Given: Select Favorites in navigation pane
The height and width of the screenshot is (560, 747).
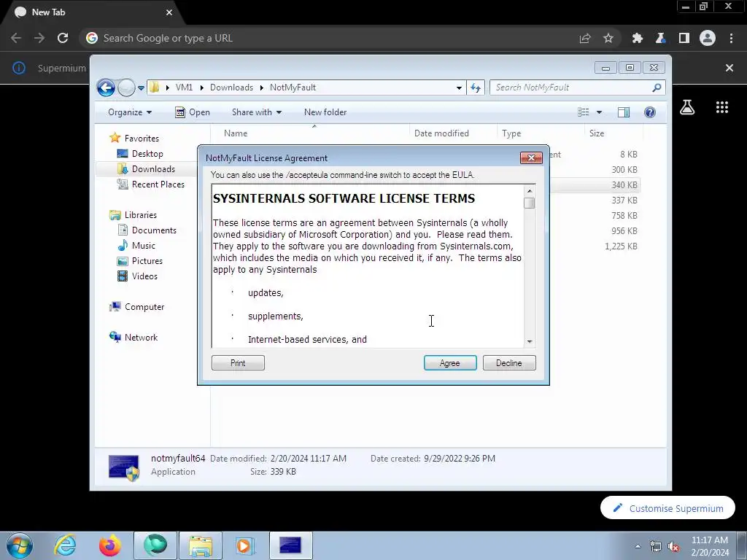Looking at the screenshot, I should [142, 139].
